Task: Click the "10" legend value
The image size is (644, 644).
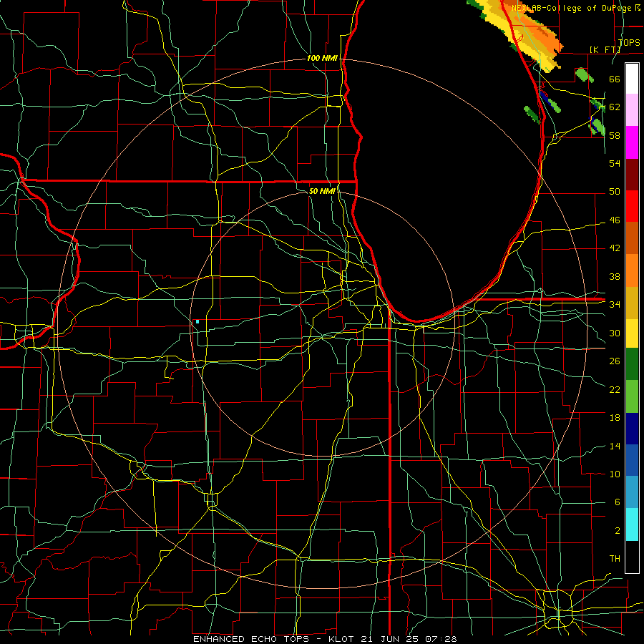Action: click(x=615, y=474)
